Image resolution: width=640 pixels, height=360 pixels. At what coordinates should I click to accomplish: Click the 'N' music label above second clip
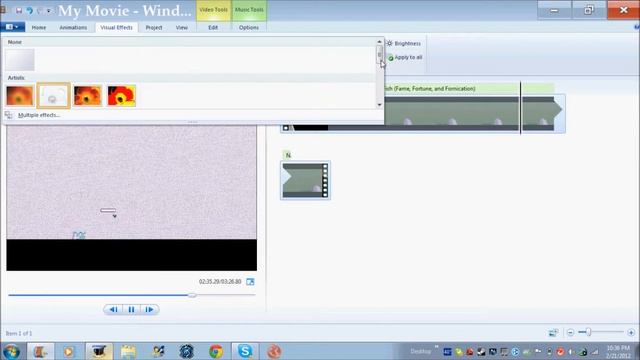(x=288, y=155)
